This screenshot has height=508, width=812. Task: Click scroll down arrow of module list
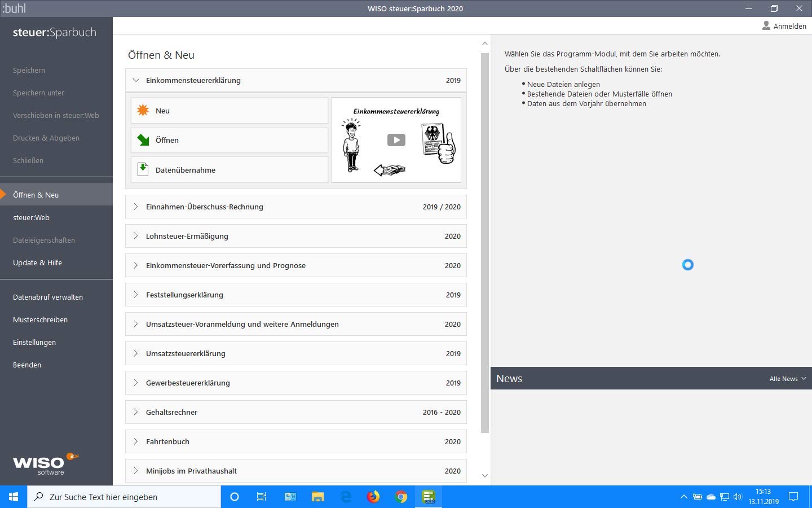pyautogui.click(x=484, y=476)
